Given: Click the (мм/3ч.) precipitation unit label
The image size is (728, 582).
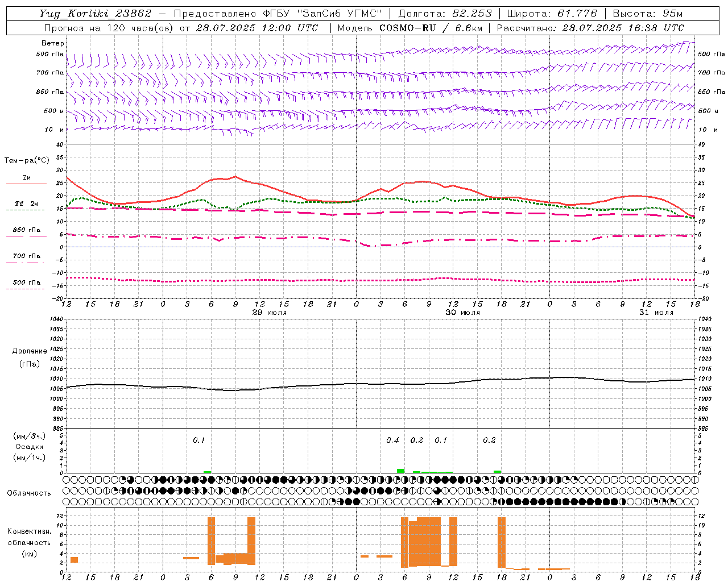Looking at the screenshot, I should click(30, 436).
